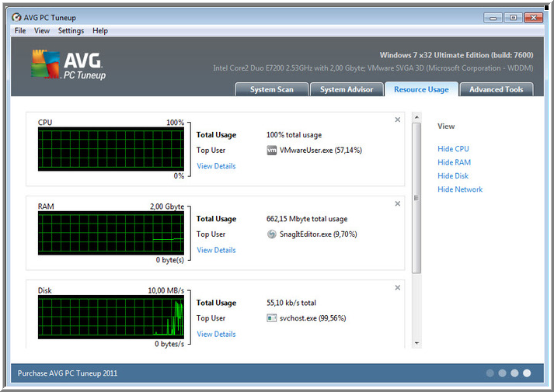554x392 pixels.
Task: Click View Details for CPU
Action: [216, 166]
